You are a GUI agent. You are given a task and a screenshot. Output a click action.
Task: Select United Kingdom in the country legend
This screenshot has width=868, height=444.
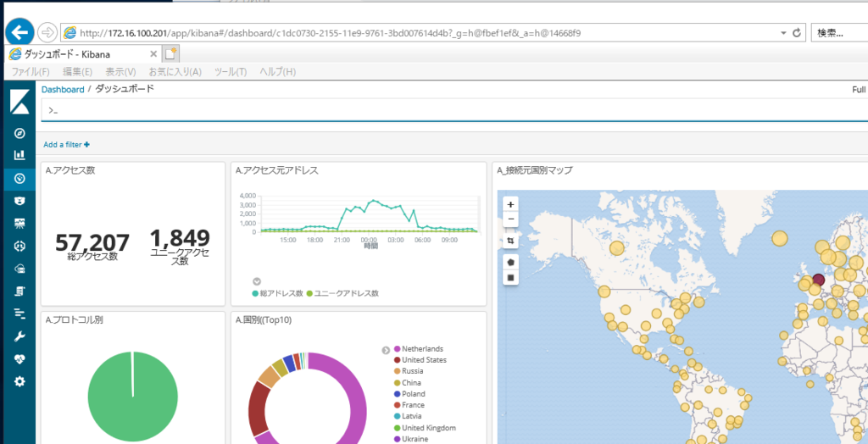[425, 427]
